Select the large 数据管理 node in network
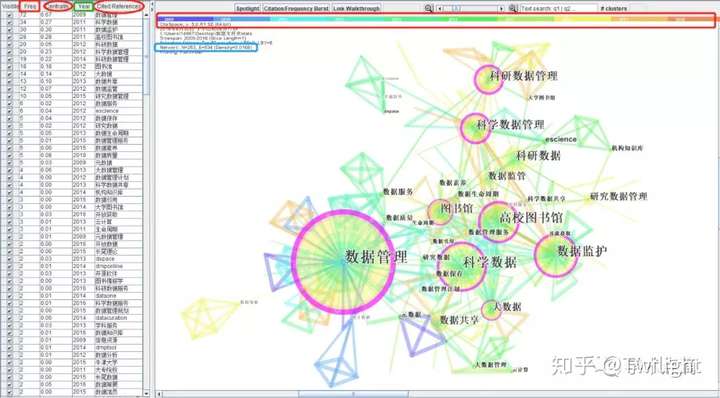Viewport: 720px width, 398px height. 343,262
